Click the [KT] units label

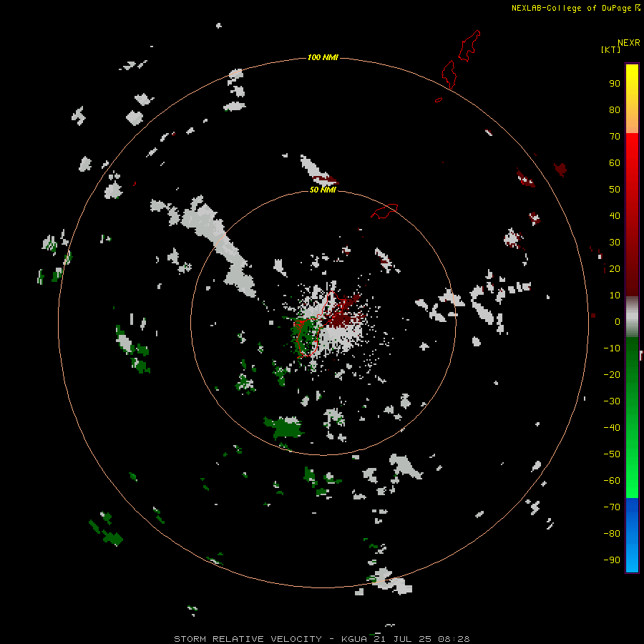[610, 49]
